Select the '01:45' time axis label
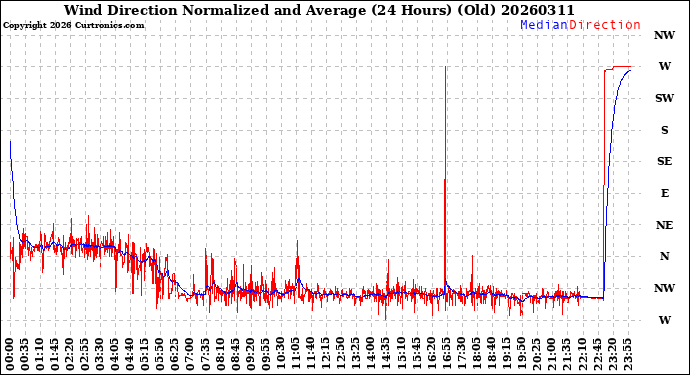Image resolution: width=690 pixels, height=375 pixels. (55, 354)
